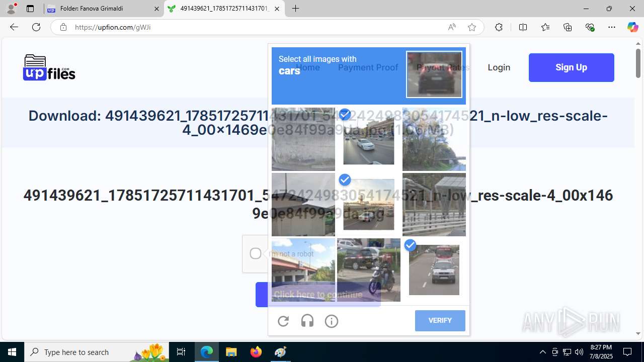The image size is (644, 362).
Task: Close the 491439621 file tab
Action: click(x=277, y=9)
